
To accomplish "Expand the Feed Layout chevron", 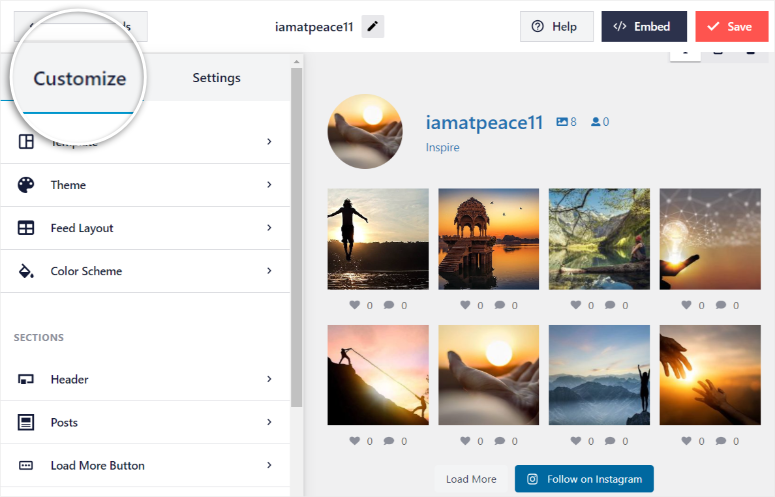I will pos(269,228).
